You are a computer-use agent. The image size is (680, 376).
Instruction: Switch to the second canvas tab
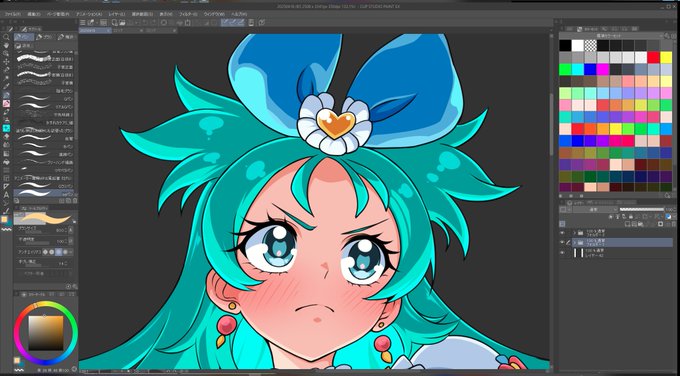(x=128, y=31)
